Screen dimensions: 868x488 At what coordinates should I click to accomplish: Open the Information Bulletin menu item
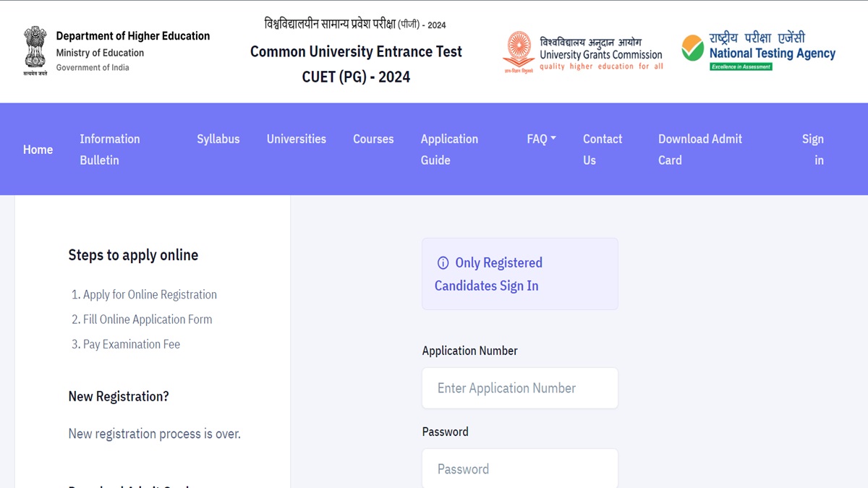(x=110, y=150)
